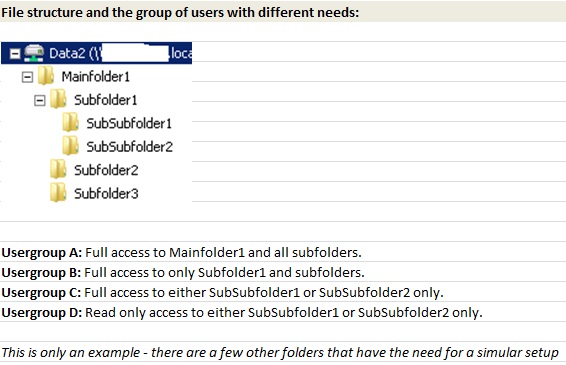Click the Usergroup A description line
Image resolution: width=566 pixels, height=365 pixels.
click(x=182, y=252)
